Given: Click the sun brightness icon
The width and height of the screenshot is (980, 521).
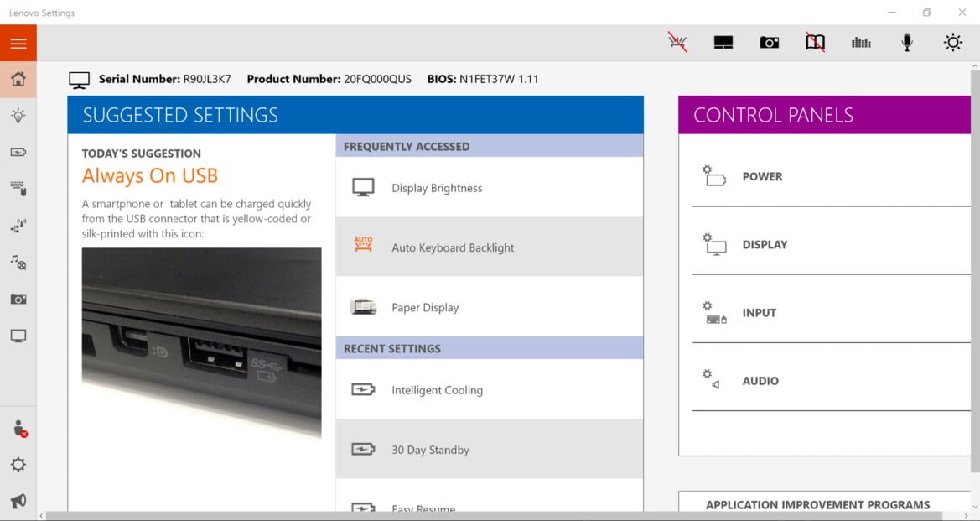Looking at the screenshot, I should (x=952, y=43).
